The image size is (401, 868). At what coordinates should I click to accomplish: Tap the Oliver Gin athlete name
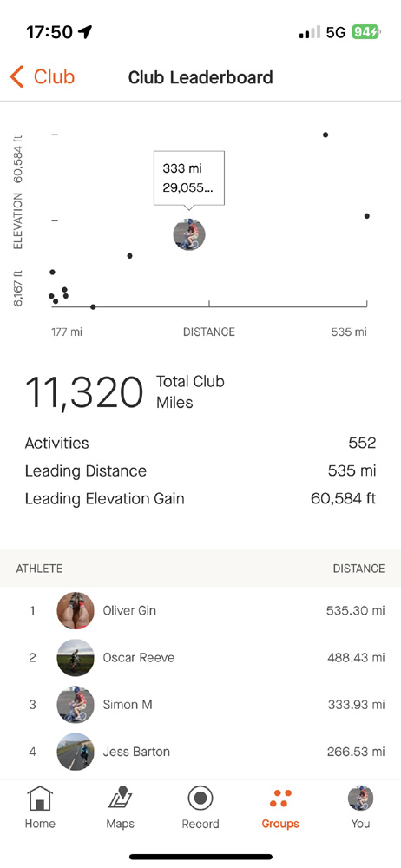point(129,610)
